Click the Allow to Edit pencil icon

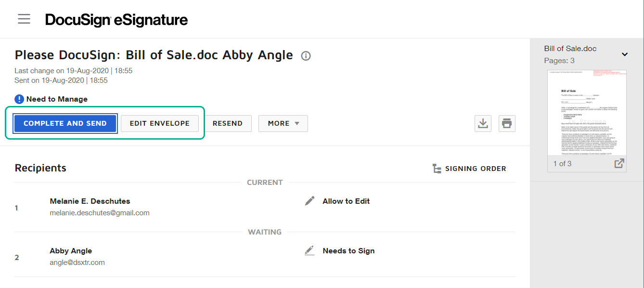[x=310, y=201]
